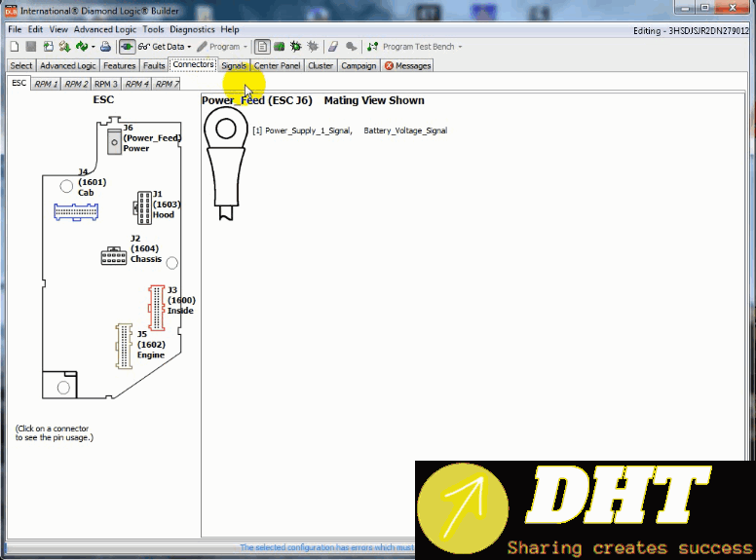Open the Advanced Logic menu
The height and width of the screenshot is (560, 756).
pyautogui.click(x=105, y=29)
